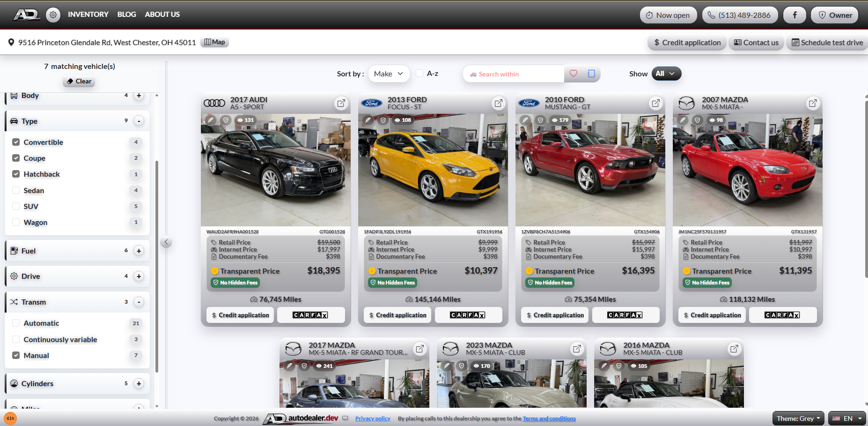Open external link for 2016 Mazda MX-5 Club
This screenshot has width=868, height=426.
[x=735, y=349]
